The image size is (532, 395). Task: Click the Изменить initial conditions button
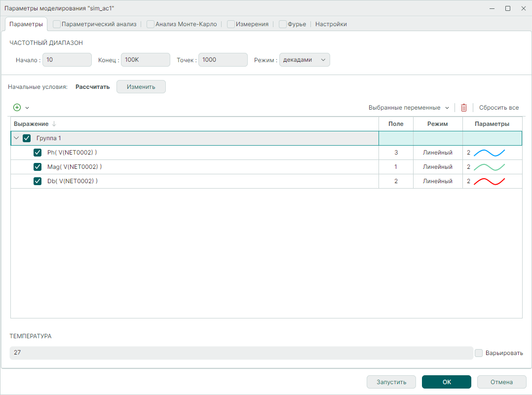(x=141, y=87)
